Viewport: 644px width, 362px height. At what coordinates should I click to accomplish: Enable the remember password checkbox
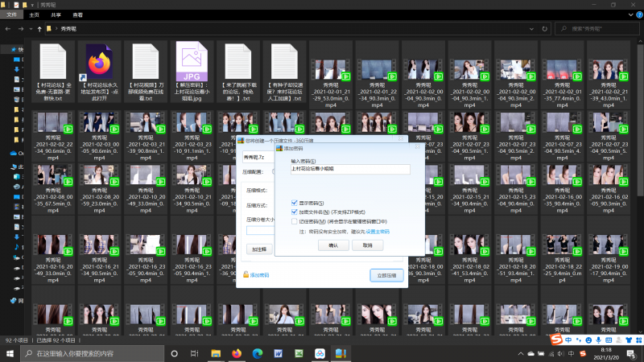point(294,220)
